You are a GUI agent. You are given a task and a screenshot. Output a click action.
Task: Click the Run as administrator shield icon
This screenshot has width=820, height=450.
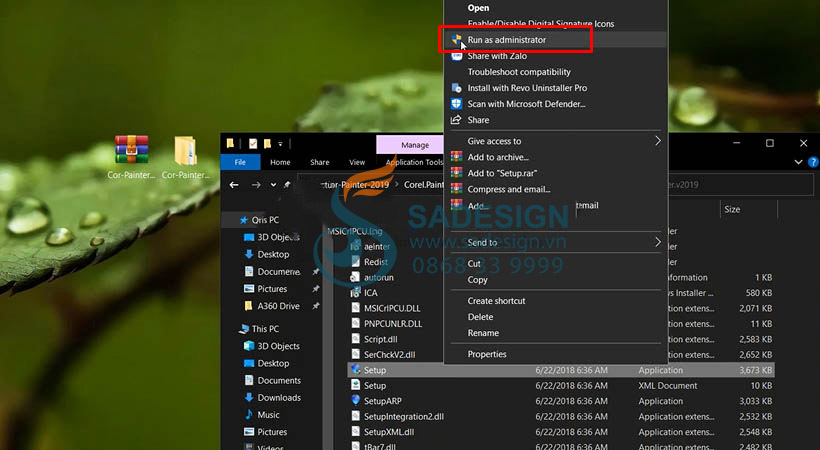tap(456, 40)
